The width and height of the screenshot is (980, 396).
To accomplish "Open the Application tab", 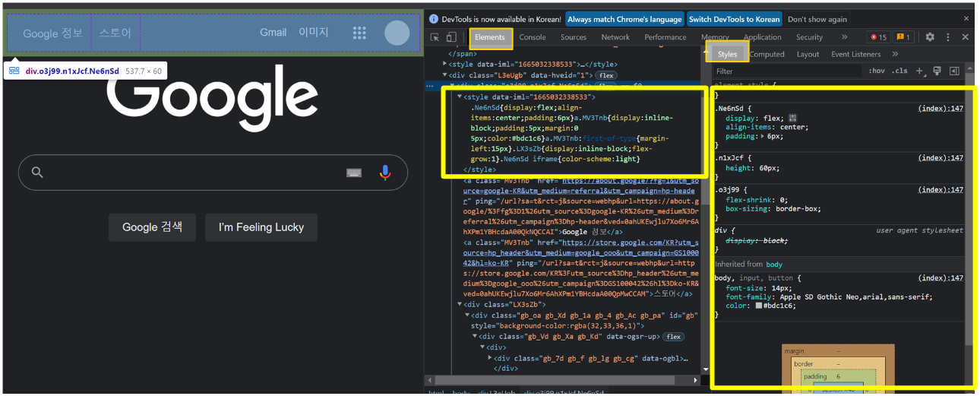I will 762,37.
